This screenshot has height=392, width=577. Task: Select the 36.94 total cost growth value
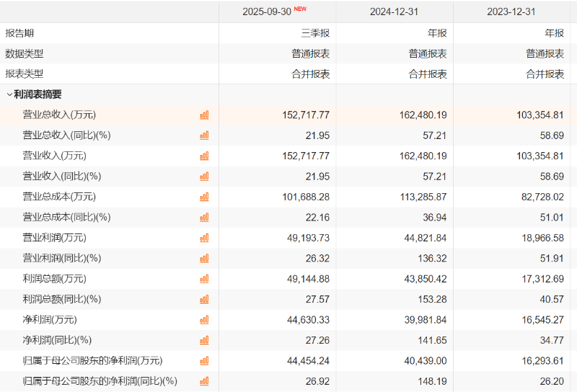435,218
